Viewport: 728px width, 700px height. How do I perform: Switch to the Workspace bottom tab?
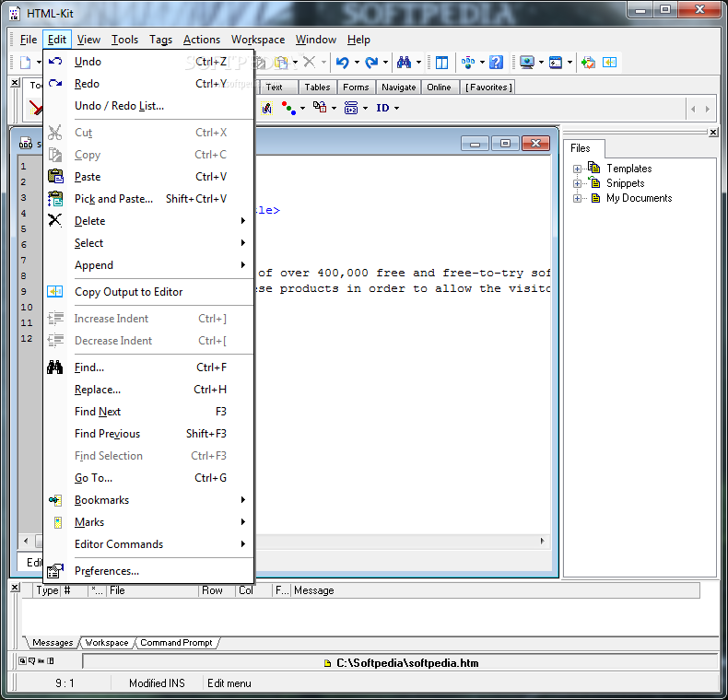pos(107,643)
